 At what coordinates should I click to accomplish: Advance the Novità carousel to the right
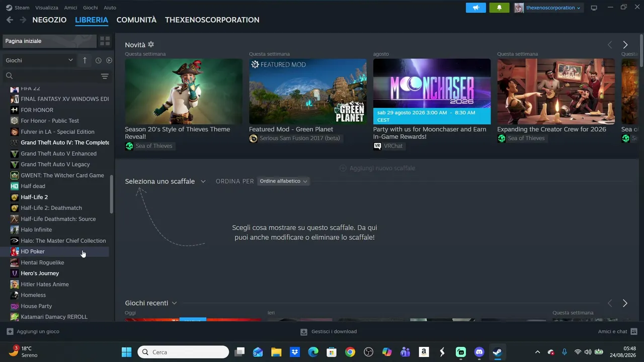625,45
